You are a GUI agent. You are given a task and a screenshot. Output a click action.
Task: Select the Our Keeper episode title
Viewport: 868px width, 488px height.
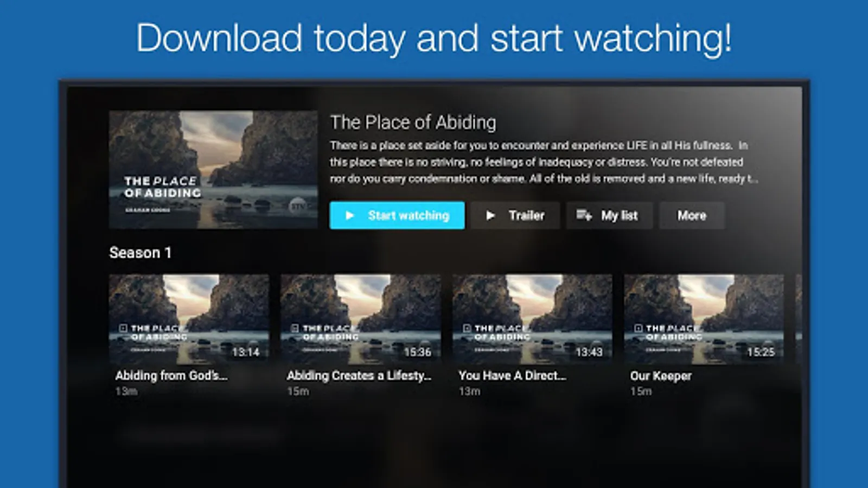point(661,376)
